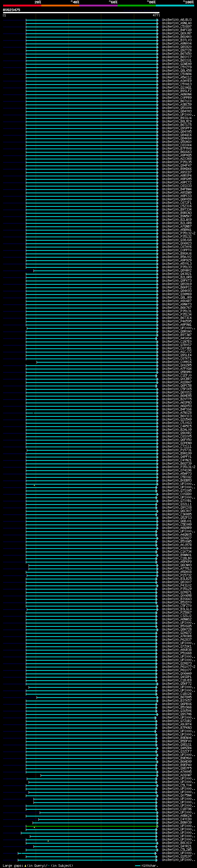
Task: Click the purple ~60% color legend segment
Action: [x=99, y=6]
